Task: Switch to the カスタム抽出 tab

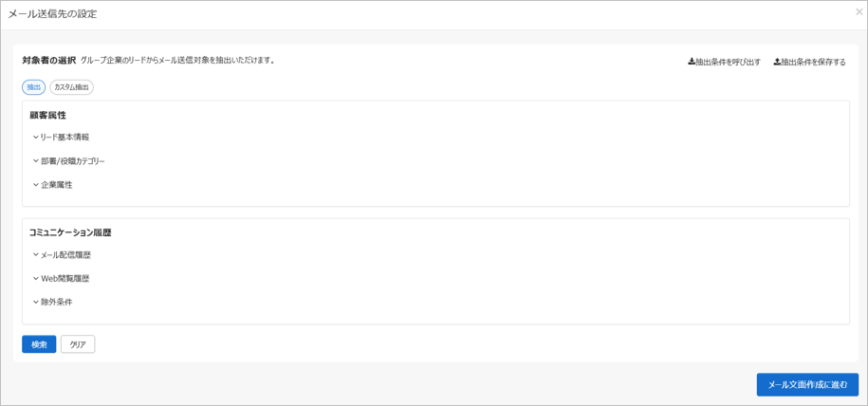Action: (71, 87)
